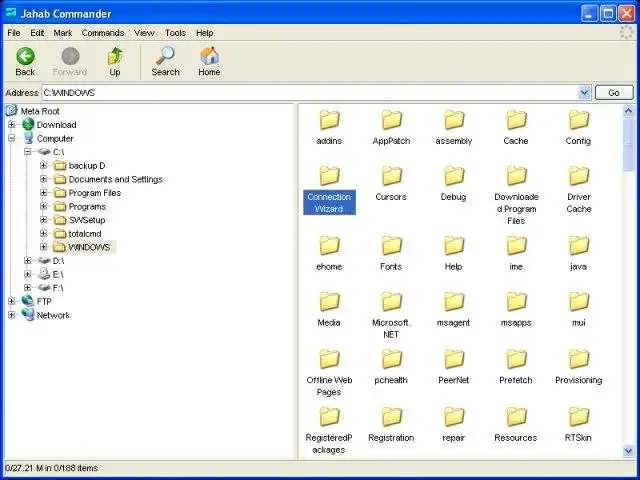
Task: Click the Connection Wizard folder label
Action: (329, 202)
